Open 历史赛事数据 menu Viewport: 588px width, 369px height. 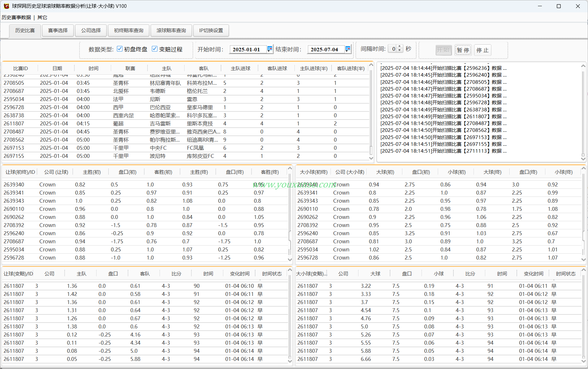coord(16,18)
